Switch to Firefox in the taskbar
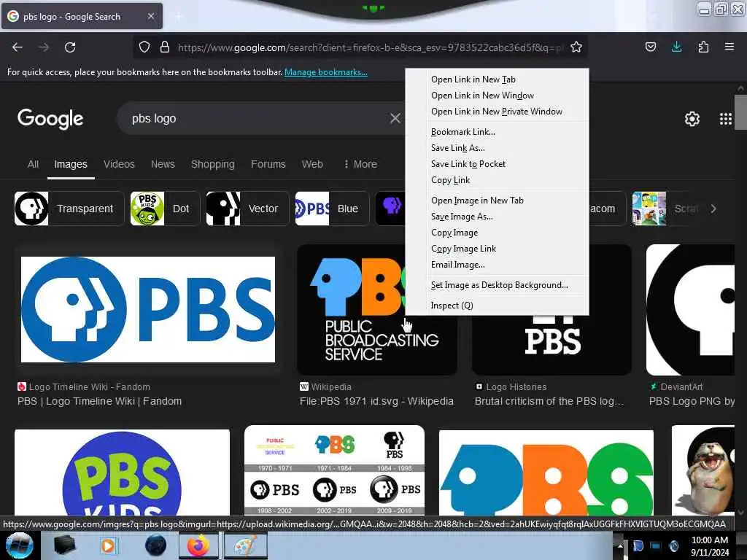 [198, 545]
